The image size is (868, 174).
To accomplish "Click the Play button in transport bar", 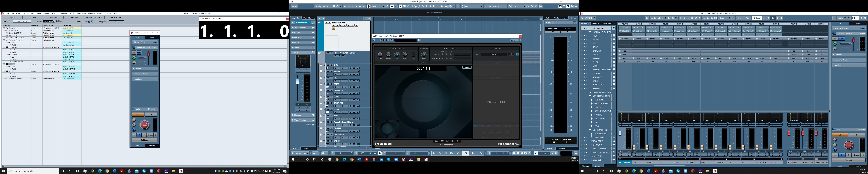I will [x=473, y=153].
